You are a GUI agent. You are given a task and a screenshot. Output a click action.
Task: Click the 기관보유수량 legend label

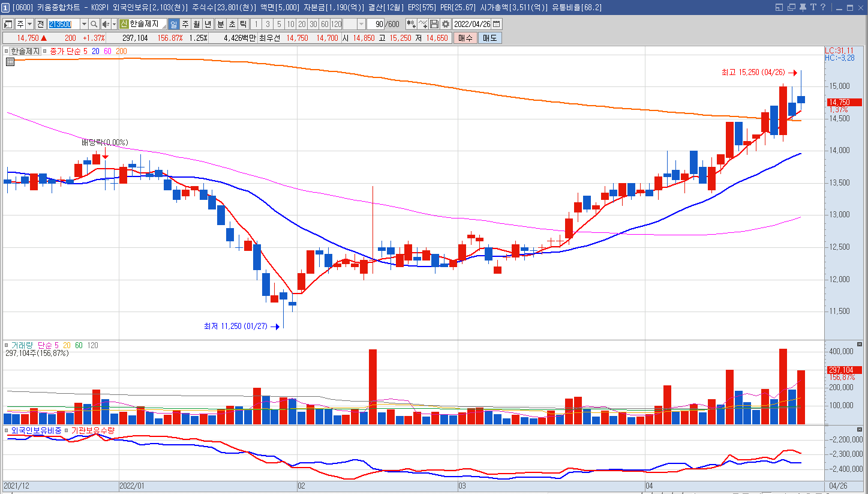[x=93, y=430]
